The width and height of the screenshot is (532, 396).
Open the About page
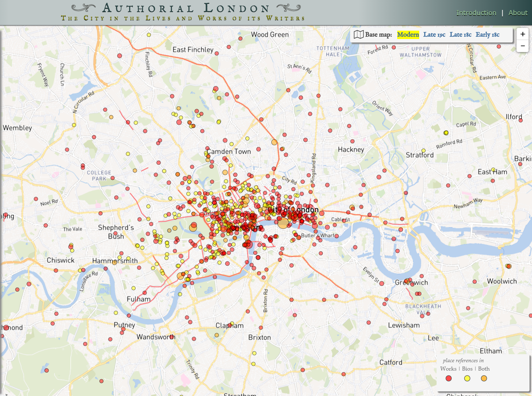(518, 13)
